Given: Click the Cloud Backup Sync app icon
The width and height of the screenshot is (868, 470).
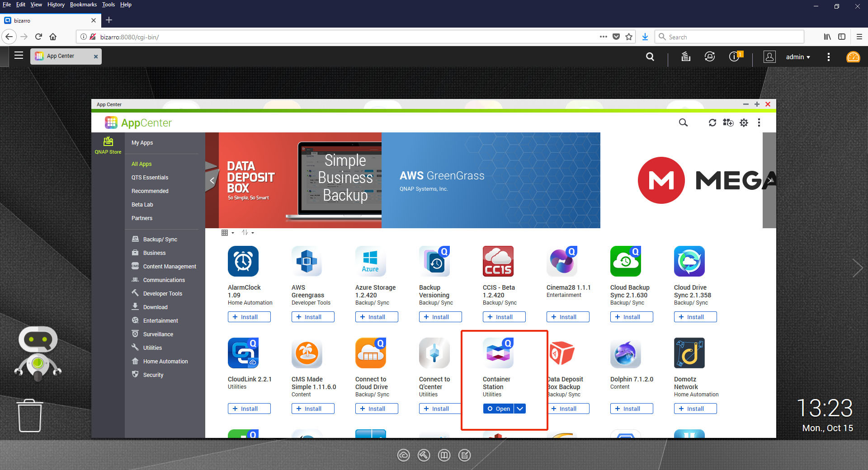Looking at the screenshot, I should 626,261.
